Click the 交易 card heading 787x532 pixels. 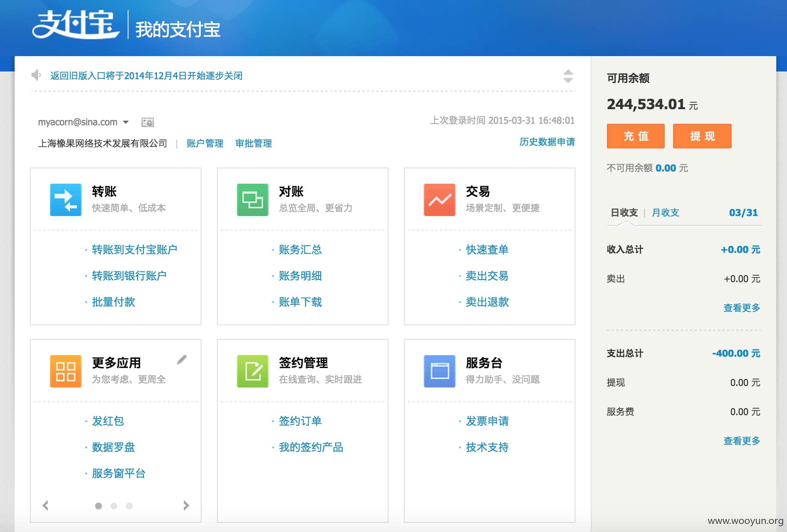coord(478,191)
